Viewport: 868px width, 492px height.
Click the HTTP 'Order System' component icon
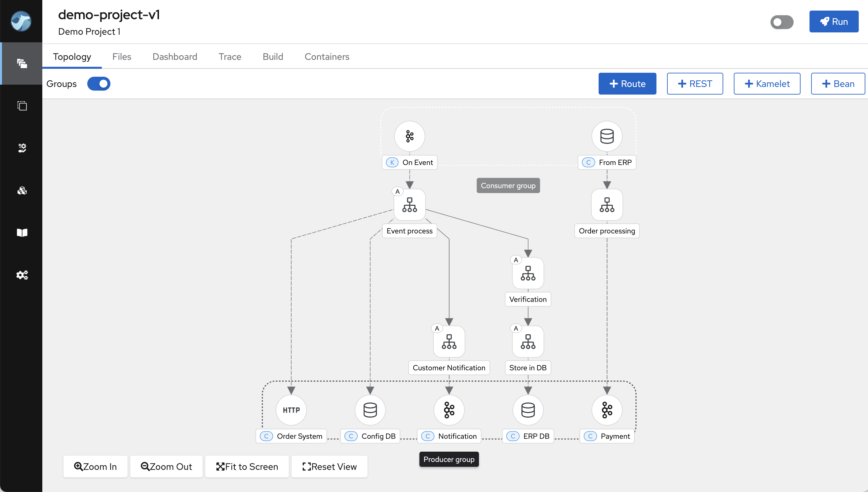290,410
